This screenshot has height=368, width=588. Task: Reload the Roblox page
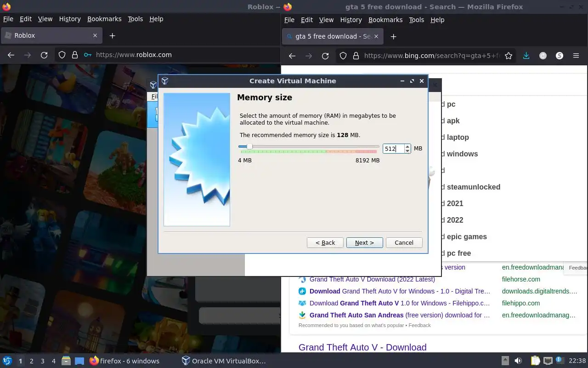pos(44,55)
